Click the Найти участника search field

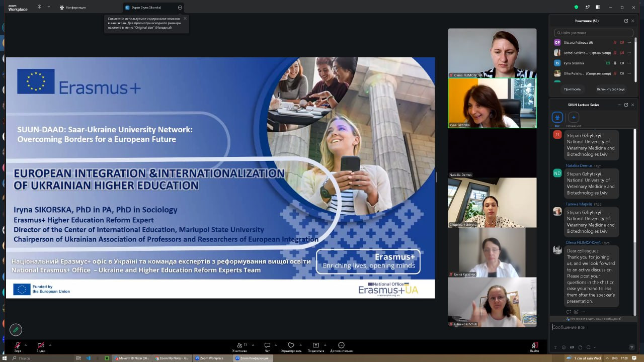594,33
